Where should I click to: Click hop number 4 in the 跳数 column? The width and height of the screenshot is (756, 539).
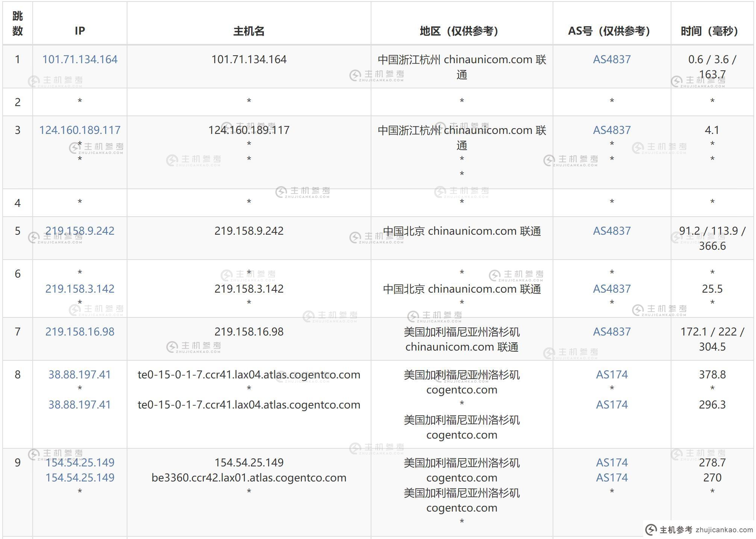18,203
